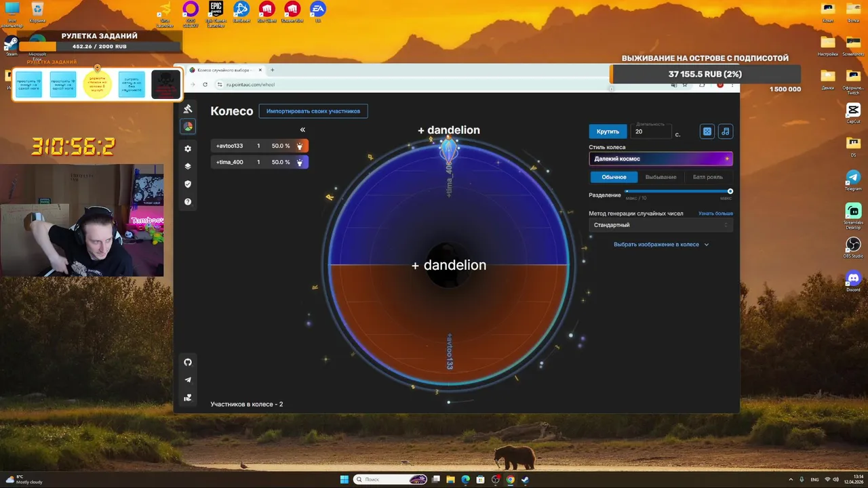The image size is (868, 488).
Task: Click the bottom sidebar icon below Telegram
Action: point(188,397)
